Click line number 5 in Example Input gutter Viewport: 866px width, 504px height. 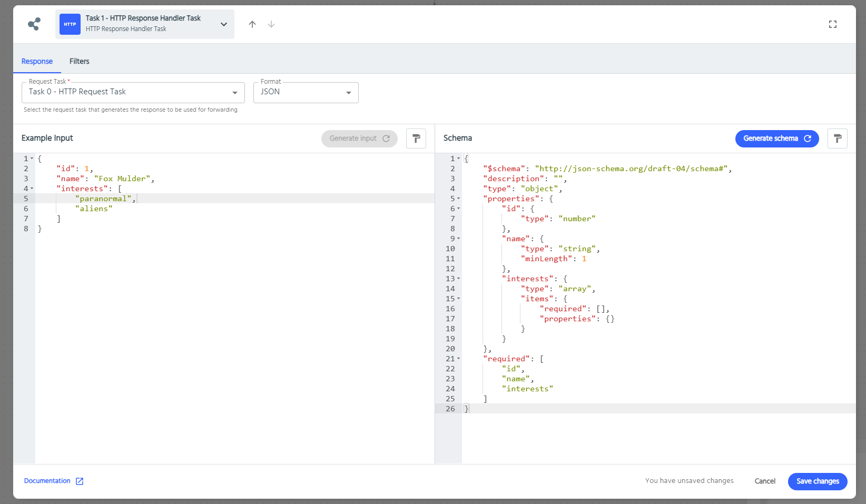coord(26,199)
